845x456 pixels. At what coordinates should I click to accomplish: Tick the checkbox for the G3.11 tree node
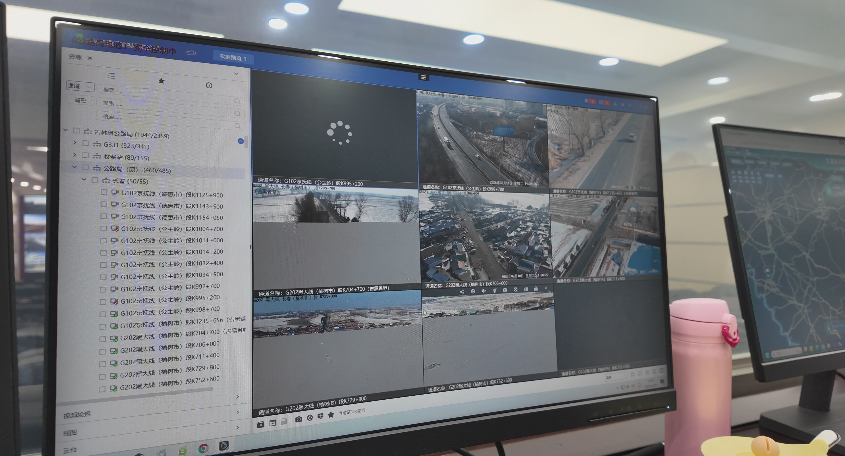(x=87, y=144)
